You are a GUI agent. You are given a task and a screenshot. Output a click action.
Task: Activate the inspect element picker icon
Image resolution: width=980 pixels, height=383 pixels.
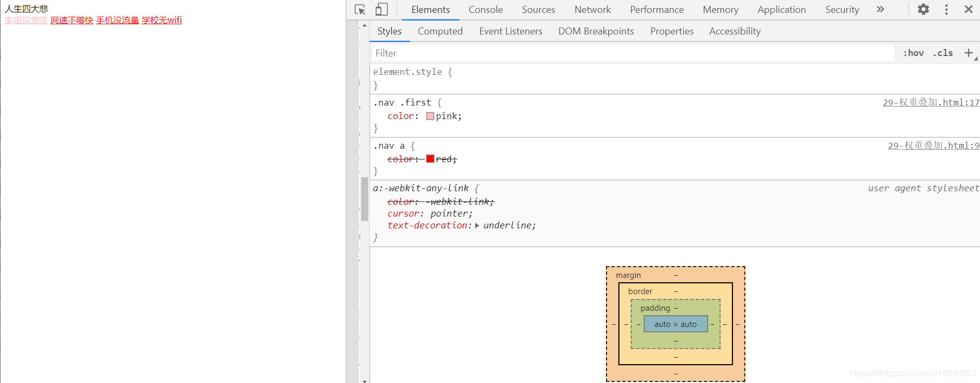pos(360,10)
